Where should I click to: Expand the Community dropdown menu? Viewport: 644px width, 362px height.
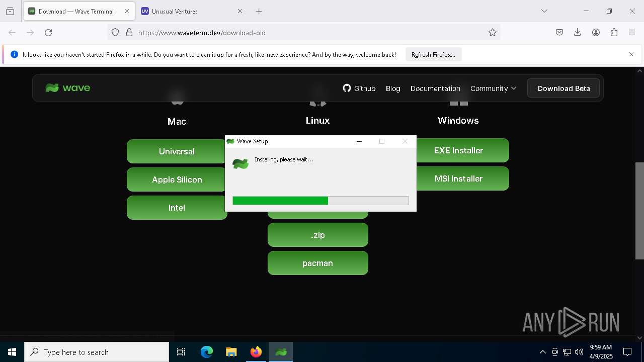click(493, 88)
